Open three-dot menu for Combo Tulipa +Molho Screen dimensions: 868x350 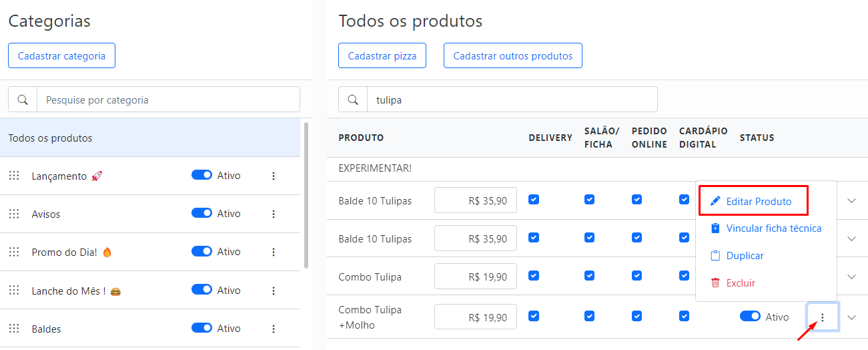click(823, 317)
